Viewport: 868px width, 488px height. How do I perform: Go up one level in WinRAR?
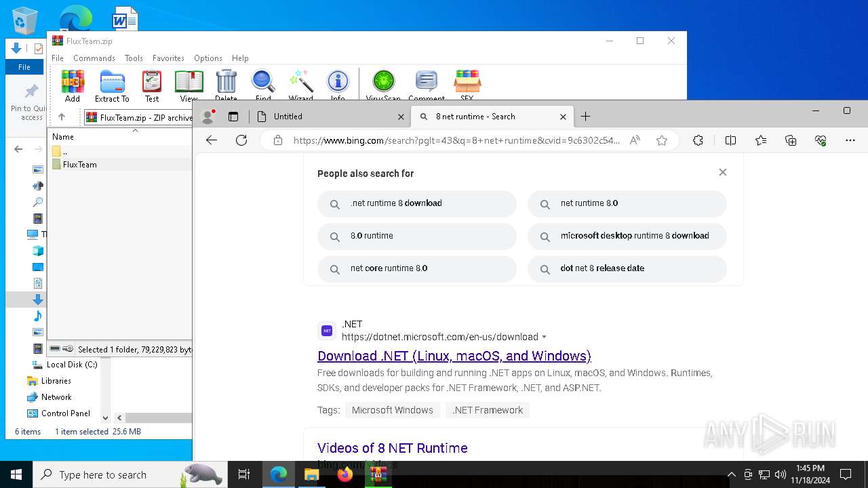pos(62,117)
